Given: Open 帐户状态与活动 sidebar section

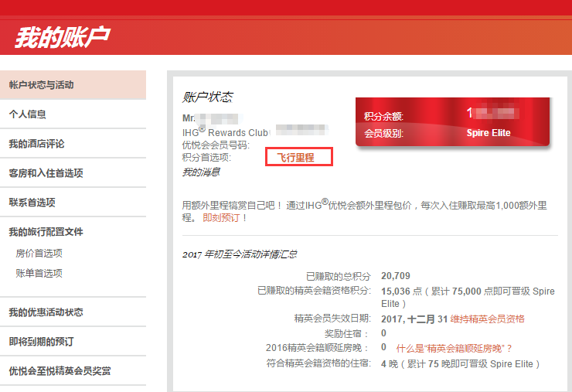Looking at the screenshot, I should 73,85.
